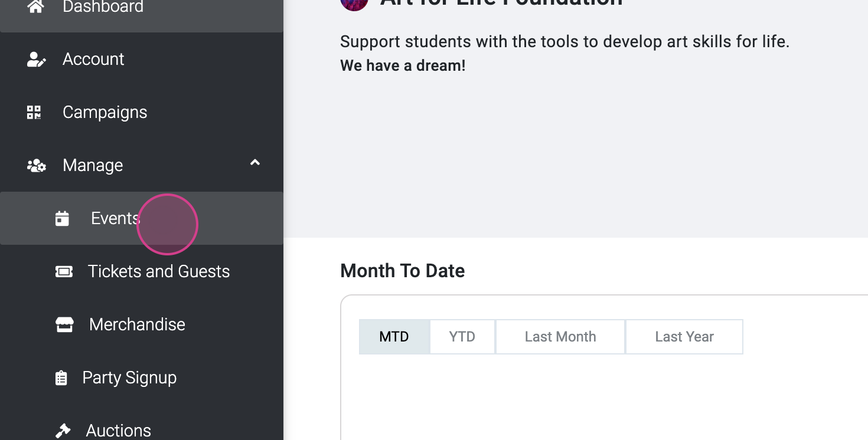Image resolution: width=868 pixels, height=440 pixels.
Task: Switch to Last Year view
Action: pyautogui.click(x=684, y=337)
